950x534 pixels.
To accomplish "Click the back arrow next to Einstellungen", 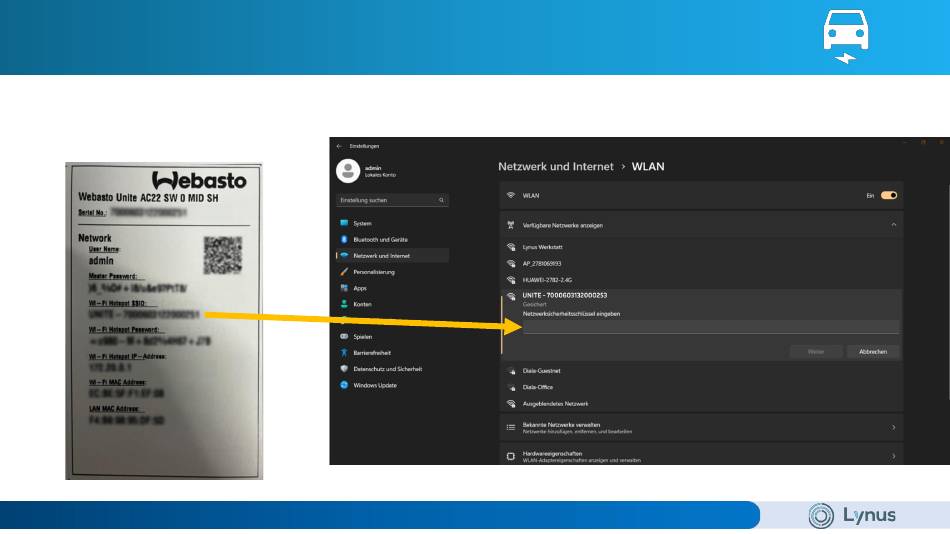I will (x=339, y=146).
